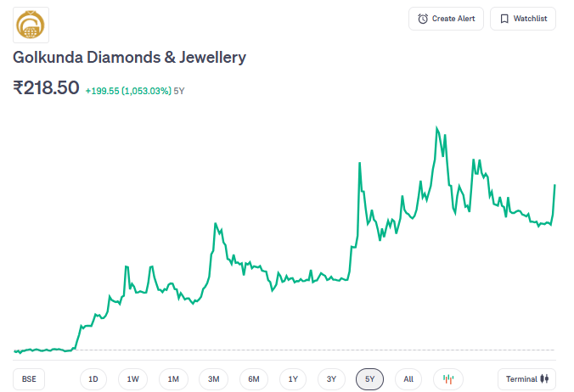Show the 1Y price history
This screenshot has height=392, width=574.
(293, 378)
